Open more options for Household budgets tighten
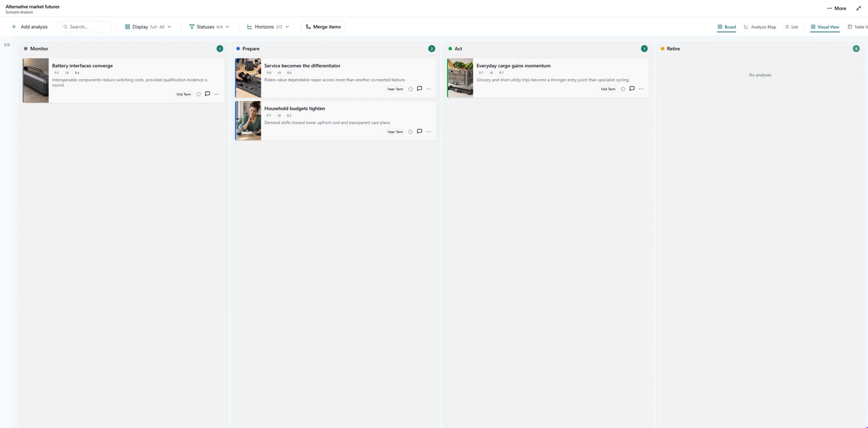Screen dimensions: 868x428 pos(429,132)
